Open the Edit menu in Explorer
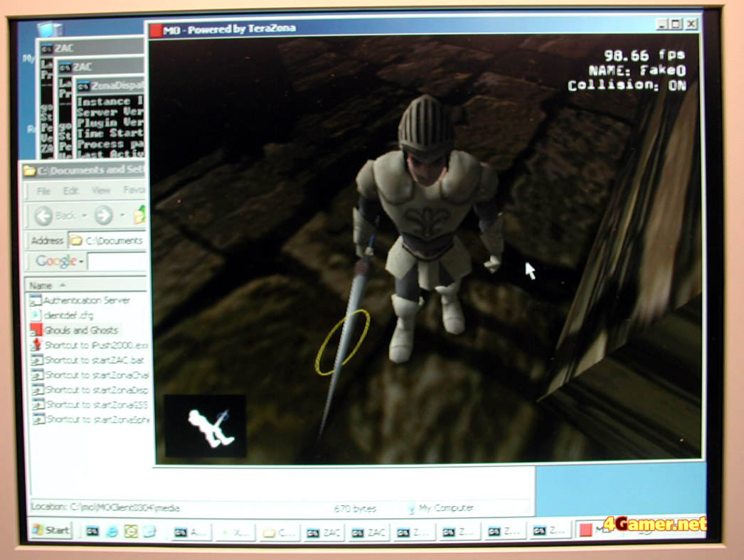Screen dimensions: 744x560 coord(70,190)
